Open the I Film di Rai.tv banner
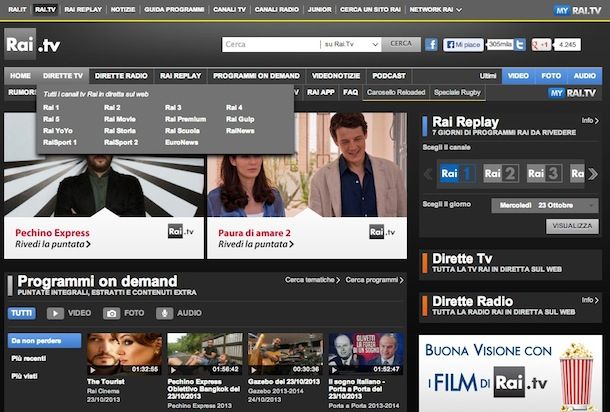The image size is (610, 412). pos(510,373)
